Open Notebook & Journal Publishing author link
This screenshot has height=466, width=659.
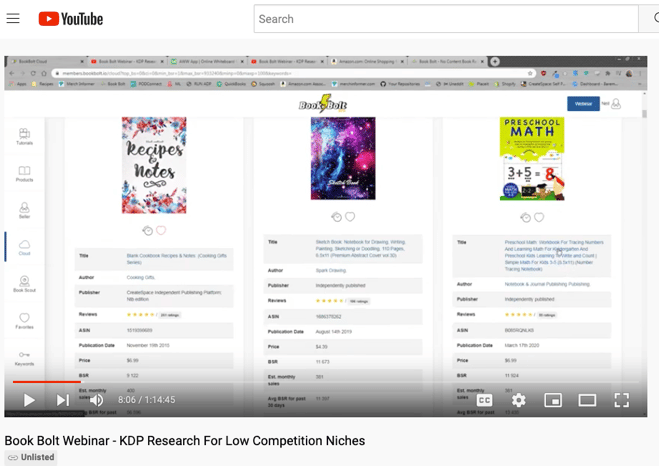[x=547, y=284]
